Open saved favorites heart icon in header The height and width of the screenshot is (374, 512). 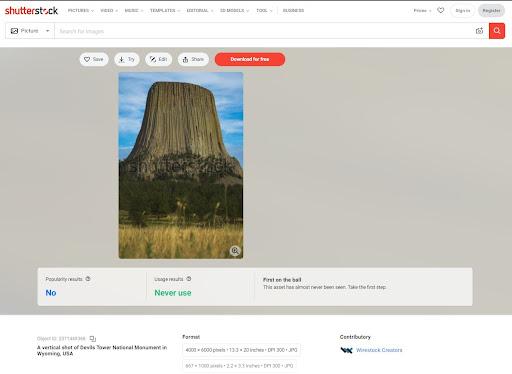tap(441, 10)
